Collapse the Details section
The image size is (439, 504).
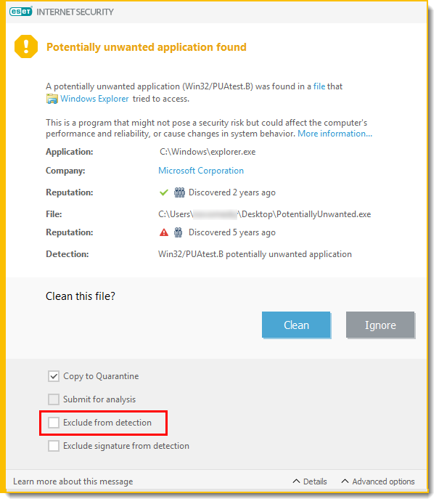(x=310, y=481)
